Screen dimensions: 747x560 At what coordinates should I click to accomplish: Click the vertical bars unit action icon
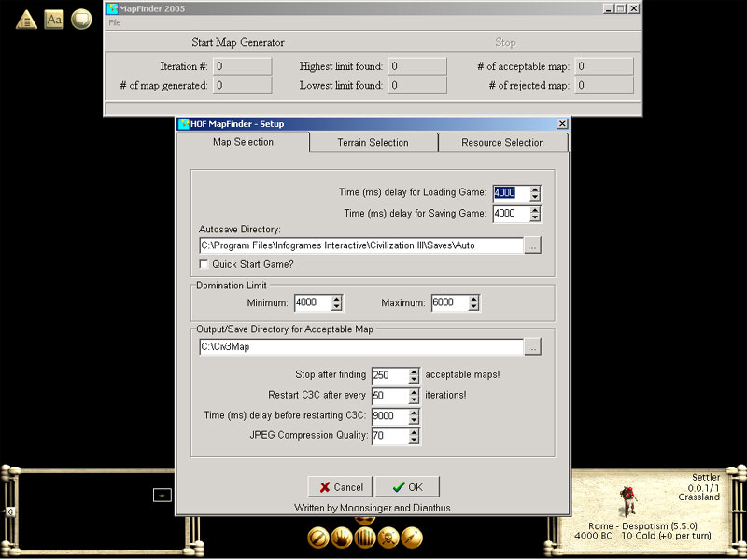coord(365,538)
